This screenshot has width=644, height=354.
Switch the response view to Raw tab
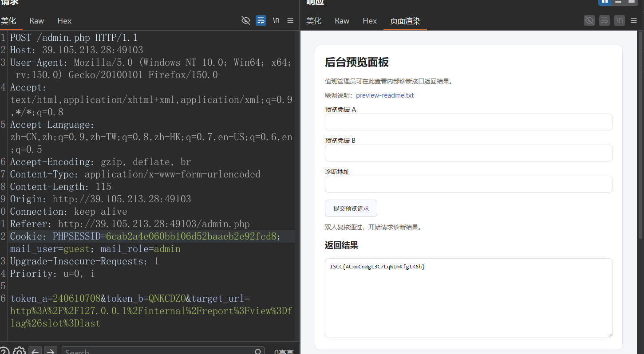click(x=342, y=21)
